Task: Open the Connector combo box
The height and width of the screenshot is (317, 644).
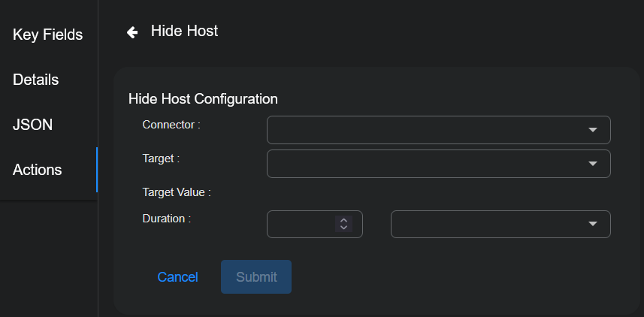Action: [x=428, y=130]
